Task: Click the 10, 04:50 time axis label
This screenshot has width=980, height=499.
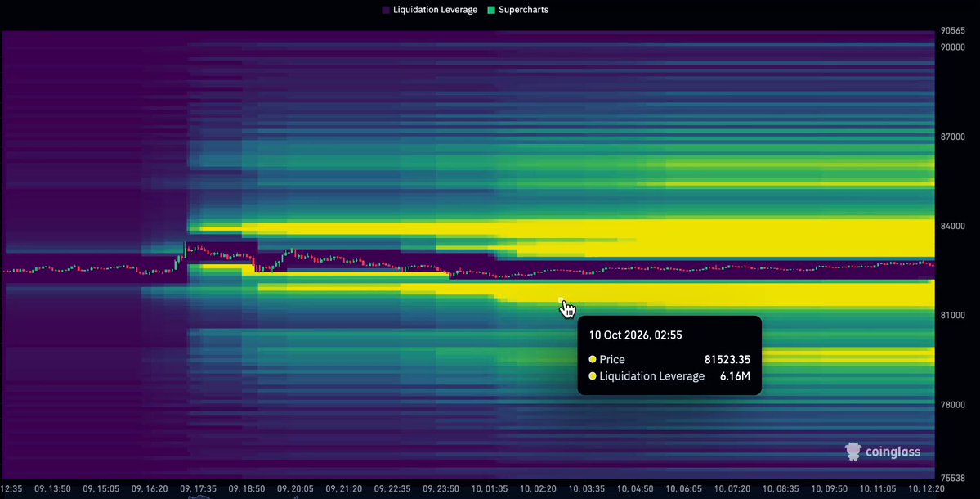Action: pyautogui.click(x=635, y=489)
